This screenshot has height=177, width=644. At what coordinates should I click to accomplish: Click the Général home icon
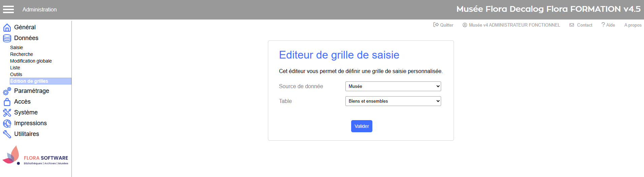coord(7,27)
